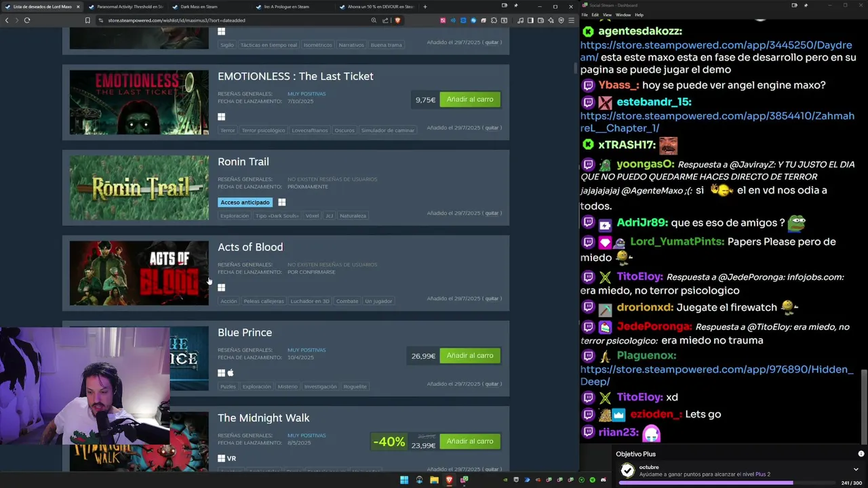
Task: Open Ronin Trail game title
Action: 243,161
